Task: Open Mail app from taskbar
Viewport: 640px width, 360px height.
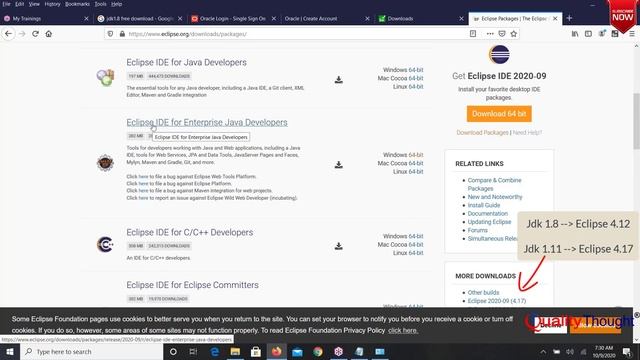Action: pyautogui.click(x=297, y=351)
